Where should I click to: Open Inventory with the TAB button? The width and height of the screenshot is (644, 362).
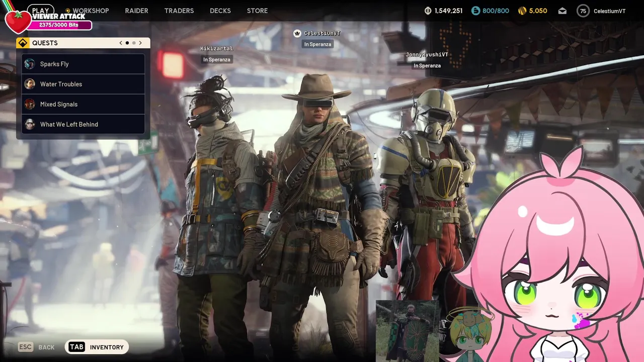point(97,347)
